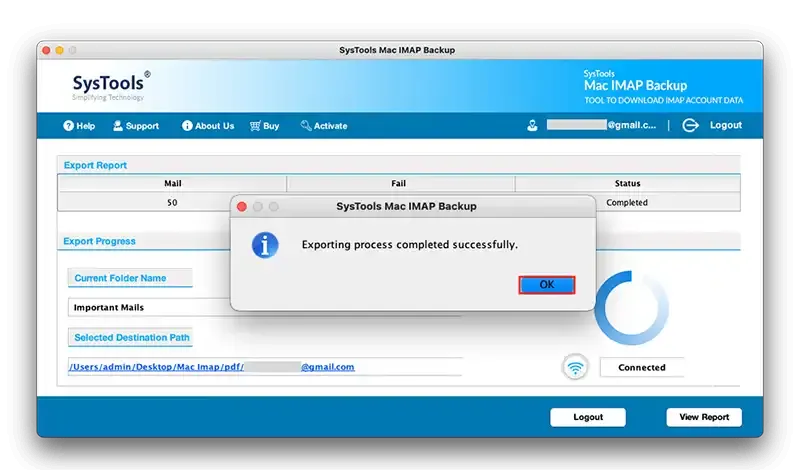Click the Logout text in the top navigation bar
800x470 pixels.
(726, 125)
